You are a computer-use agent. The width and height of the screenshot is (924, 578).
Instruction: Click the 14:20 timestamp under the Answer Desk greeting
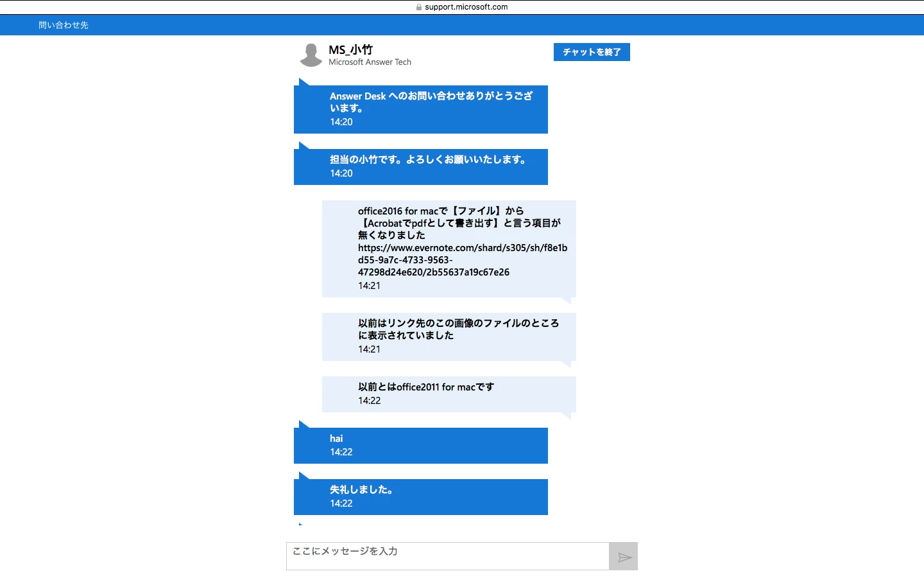point(341,122)
